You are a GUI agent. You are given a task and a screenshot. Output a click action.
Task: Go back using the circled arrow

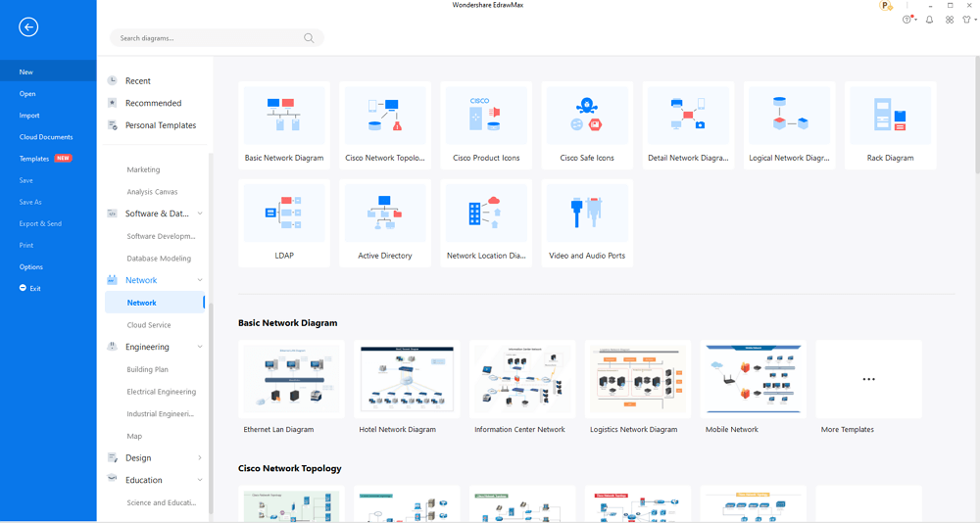click(x=28, y=26)
